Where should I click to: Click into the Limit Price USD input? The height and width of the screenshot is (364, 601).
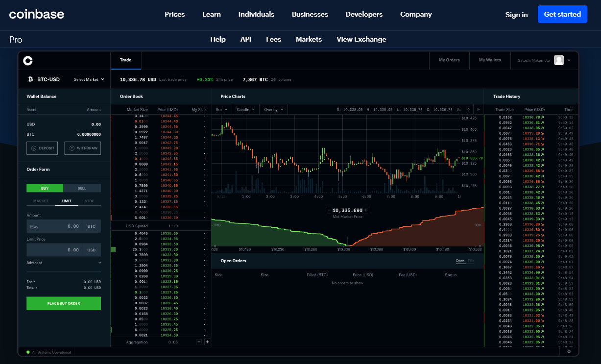click(x=64, y=250)
